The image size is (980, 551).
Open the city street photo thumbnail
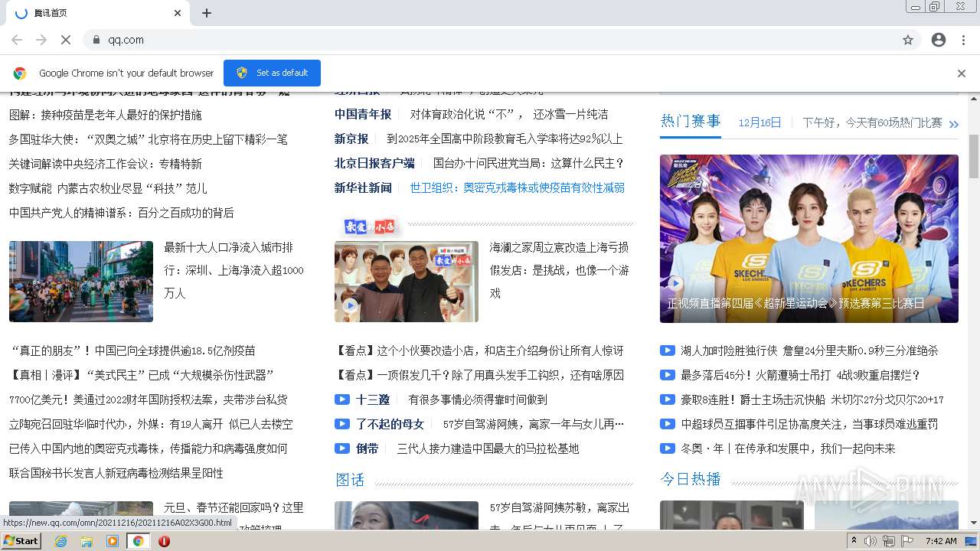[81, 282]
